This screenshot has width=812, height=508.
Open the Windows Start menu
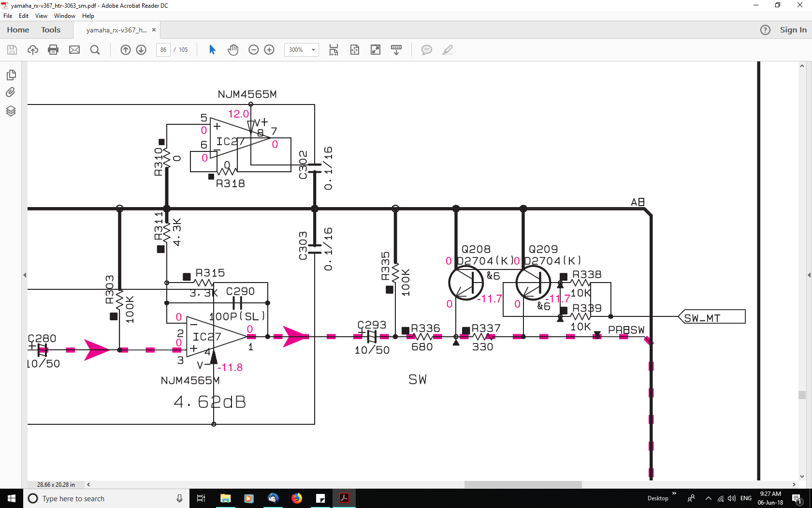click(x=12, y=498)
